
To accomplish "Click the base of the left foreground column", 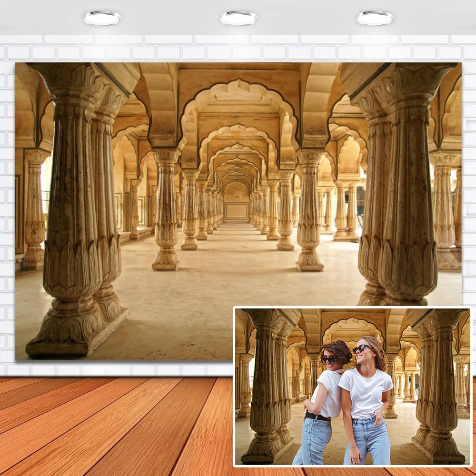I will 76,333.
